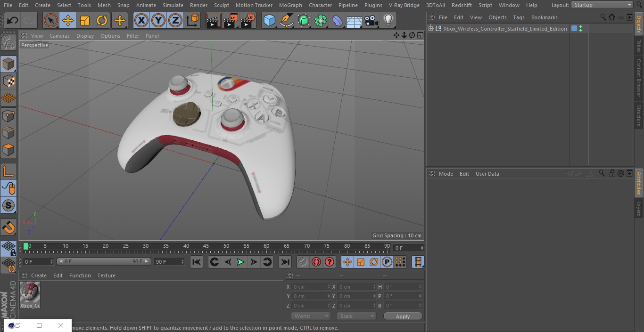Open the Sculpt menu

pos(221,5)
